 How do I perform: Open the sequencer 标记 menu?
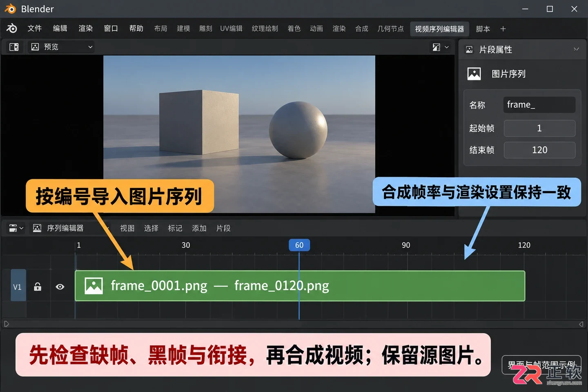tap(175, 228)
